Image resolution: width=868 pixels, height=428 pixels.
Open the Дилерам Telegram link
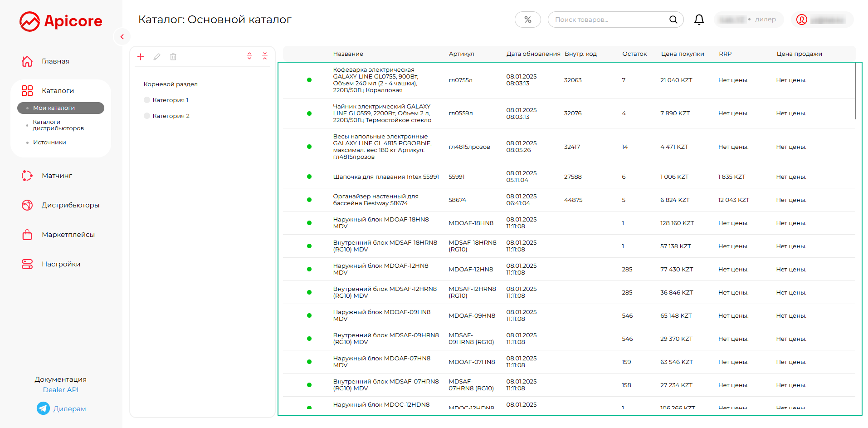70,409
